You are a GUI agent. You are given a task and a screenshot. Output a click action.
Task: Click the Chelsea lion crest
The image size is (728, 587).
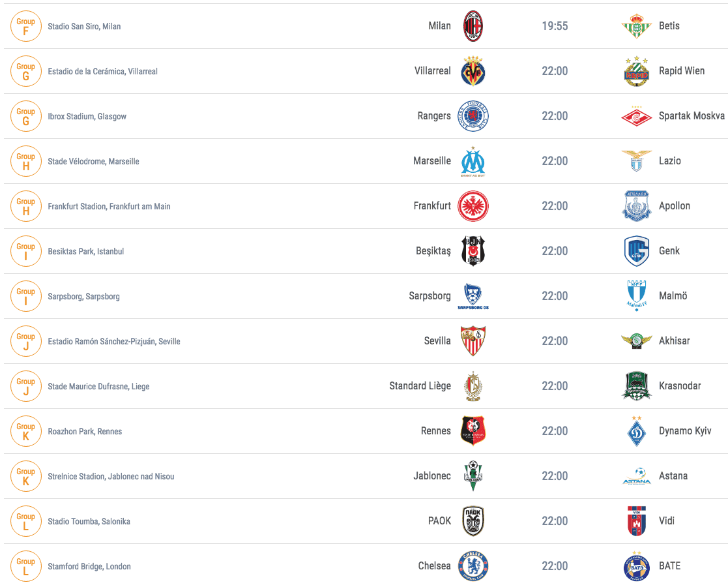pos(473,566)
